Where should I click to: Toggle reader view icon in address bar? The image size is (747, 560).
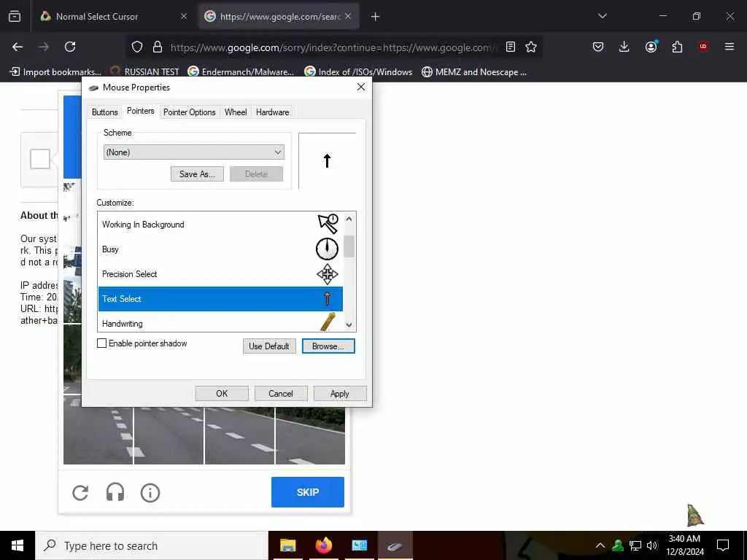(x=510, y=47)
